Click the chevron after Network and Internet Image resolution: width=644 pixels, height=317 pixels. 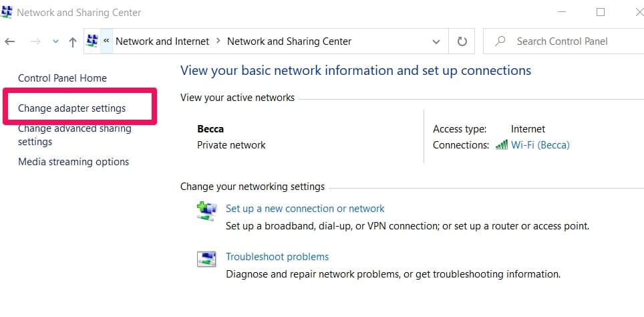coord(218,41)
